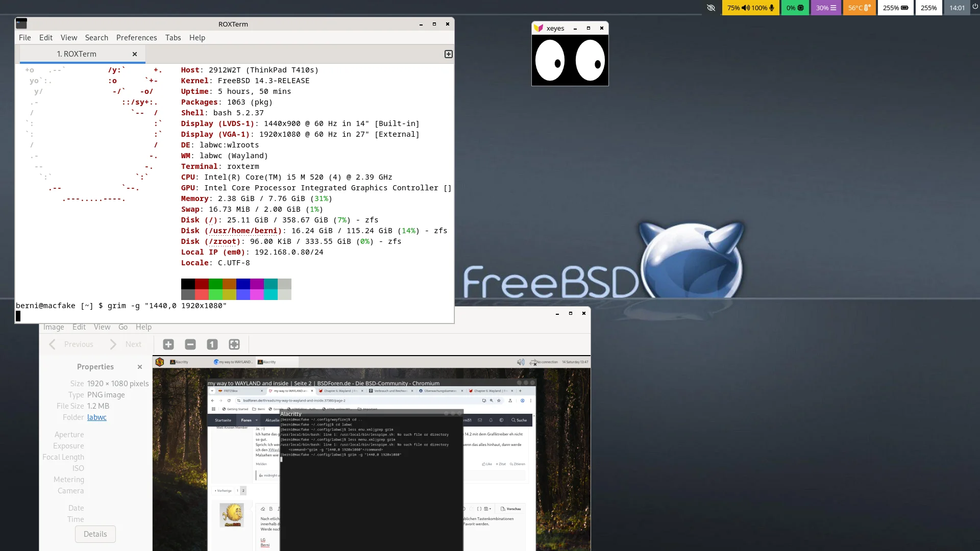Show image at normal size (1:1)
This screenshot has width=980, height=551.
tap(212, 344)
